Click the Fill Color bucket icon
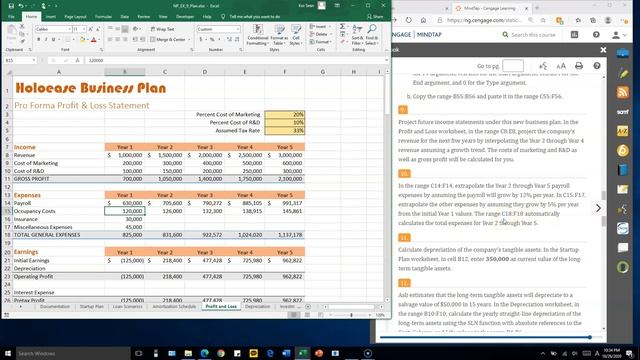The height and width of the screenshot is (360, 640). tap(82, 40)
